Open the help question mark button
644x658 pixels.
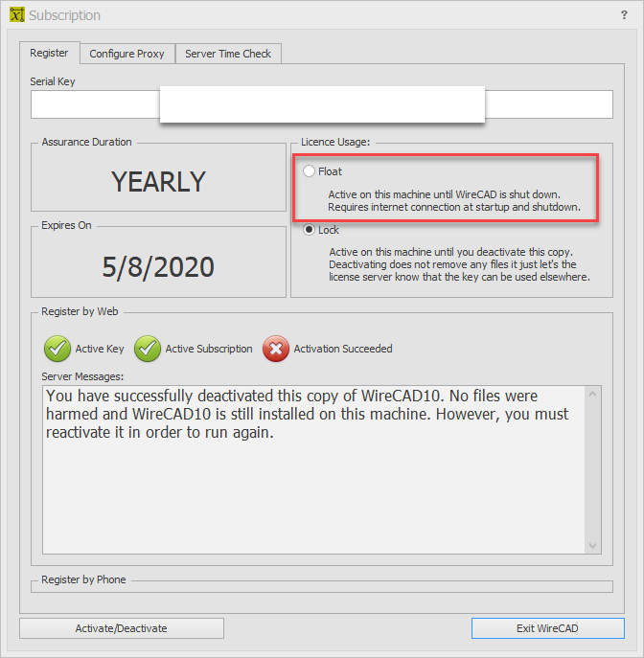(x=624, y=15)
